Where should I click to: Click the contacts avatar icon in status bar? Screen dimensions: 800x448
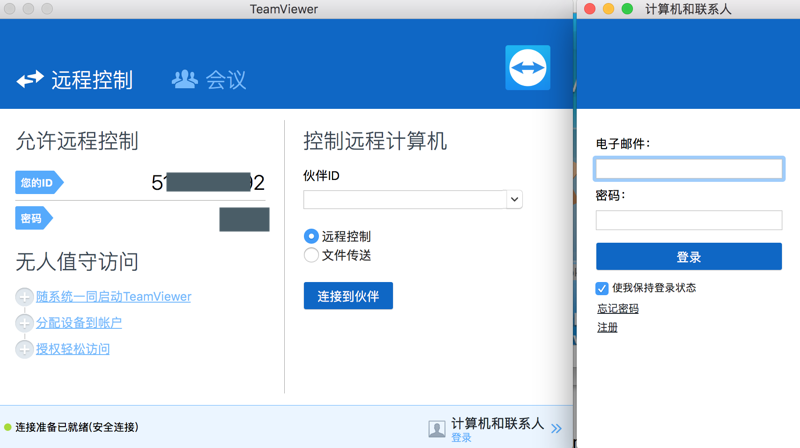tap(437, 429)
